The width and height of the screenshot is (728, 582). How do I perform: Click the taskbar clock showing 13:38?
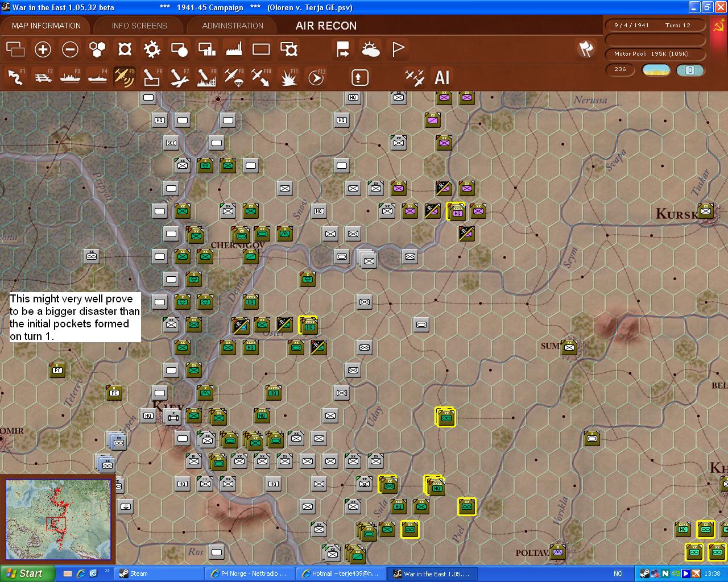tap(712, 573)
